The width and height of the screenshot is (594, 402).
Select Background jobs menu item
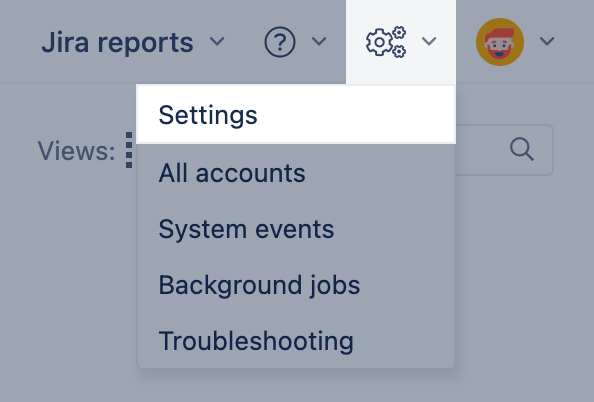pyautogui.click(x=296, y=285)
